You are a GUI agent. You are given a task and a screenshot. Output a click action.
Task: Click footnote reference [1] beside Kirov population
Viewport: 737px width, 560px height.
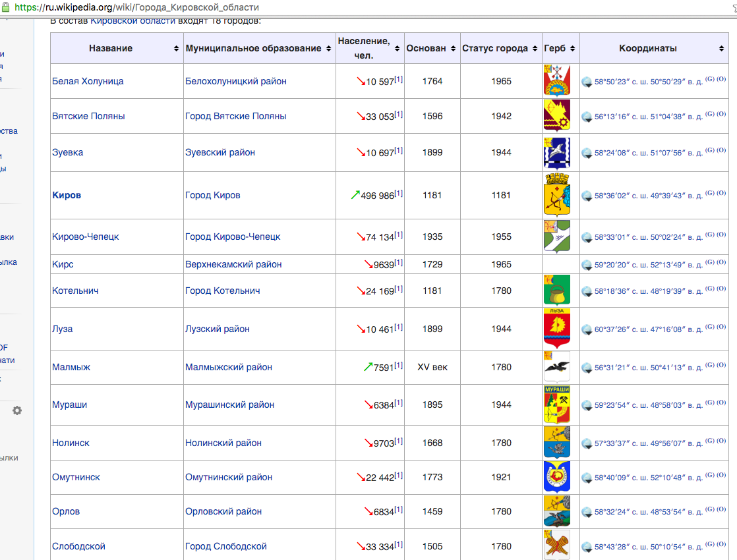click(x=399, y=194)
